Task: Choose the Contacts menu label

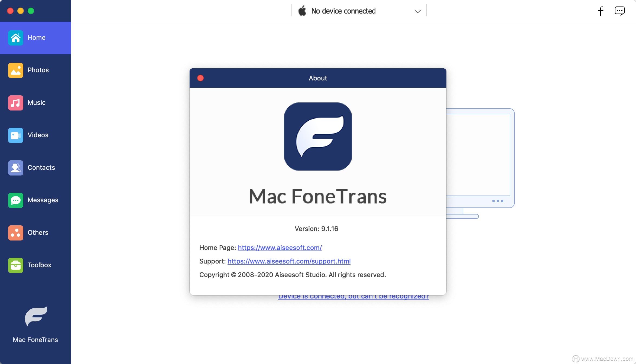Action: click(41, 168)
